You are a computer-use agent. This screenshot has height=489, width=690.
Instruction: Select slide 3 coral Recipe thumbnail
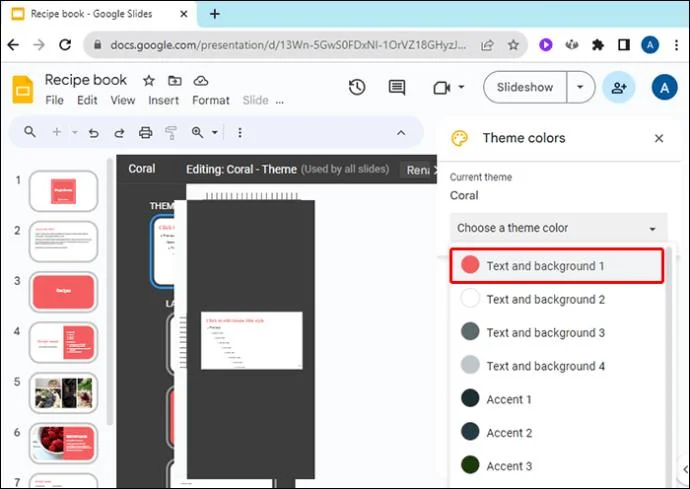pyautogui.click(x=63, y=292)
